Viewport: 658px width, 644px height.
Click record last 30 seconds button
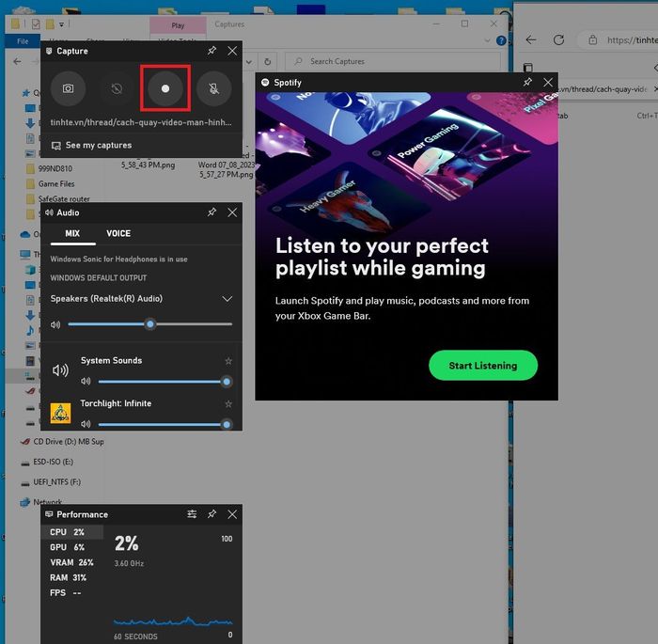point(117,88)
